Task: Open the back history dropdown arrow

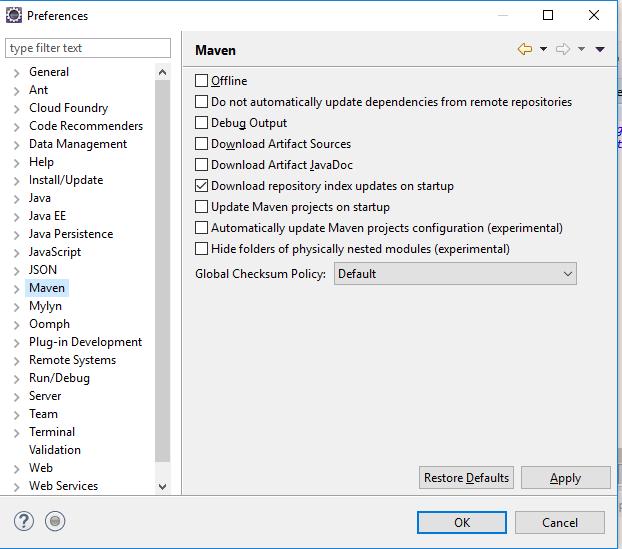Action: click(543, 49)
